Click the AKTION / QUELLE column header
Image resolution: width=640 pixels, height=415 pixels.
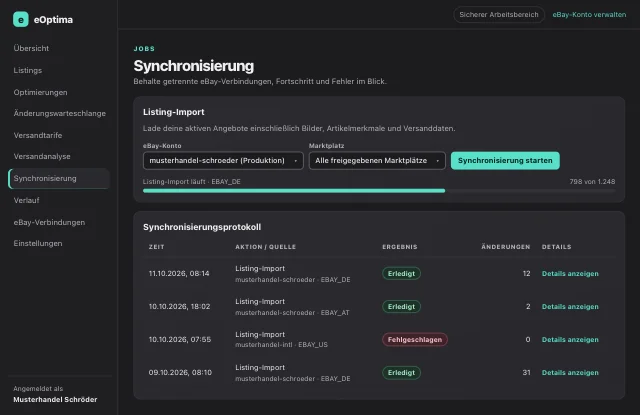pos(265,247)
